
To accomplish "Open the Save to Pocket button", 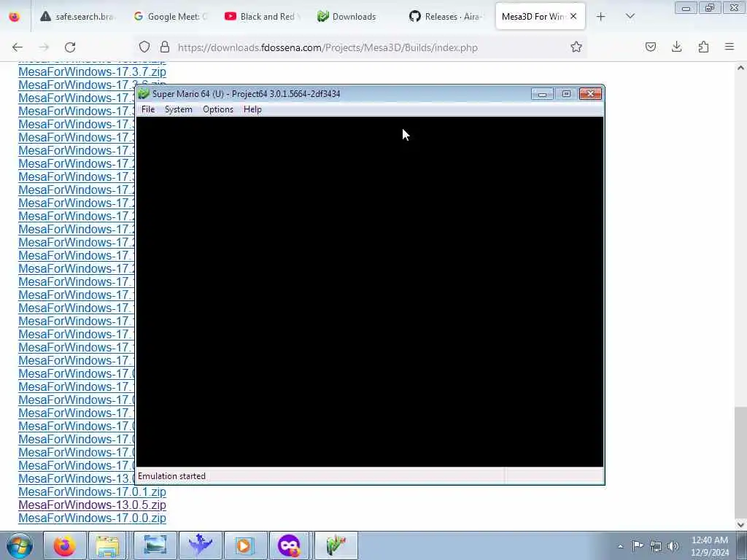I will [651, 47].
